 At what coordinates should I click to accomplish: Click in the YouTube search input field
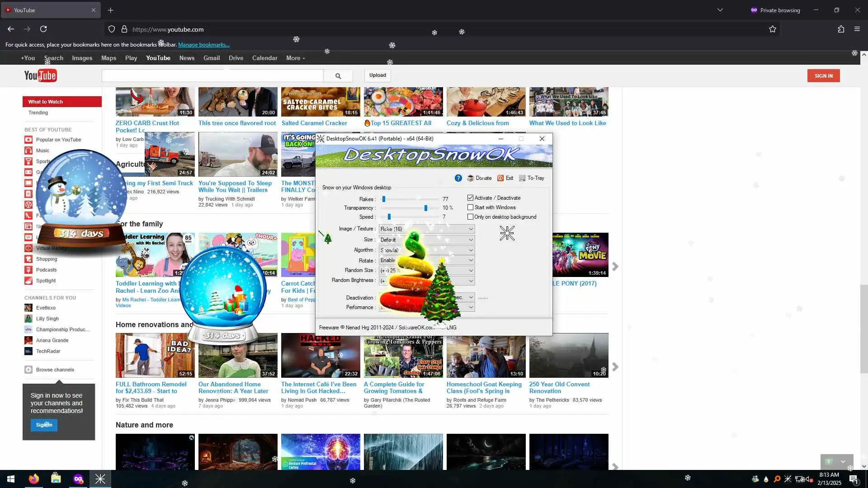(x=212, y=76)
